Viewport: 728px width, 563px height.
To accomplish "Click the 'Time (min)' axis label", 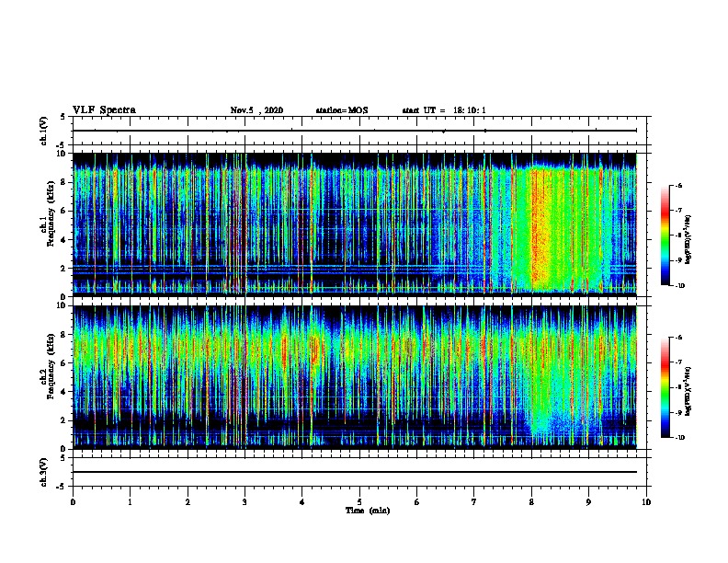I will click(x=368, y=511).
